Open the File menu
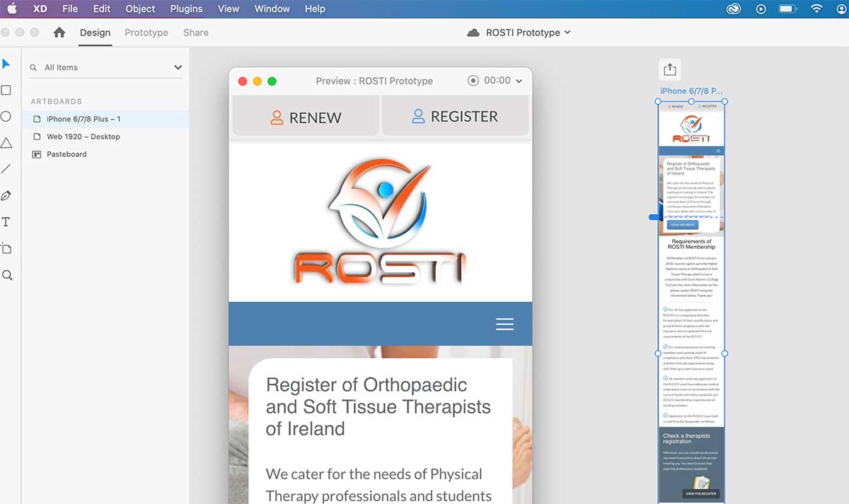 [x=70, y=8]
